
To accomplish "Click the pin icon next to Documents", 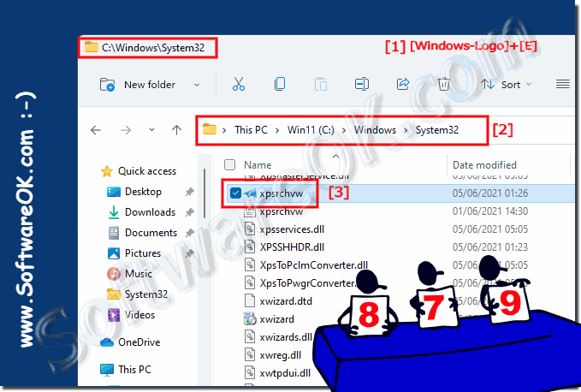I will point(189,233).
